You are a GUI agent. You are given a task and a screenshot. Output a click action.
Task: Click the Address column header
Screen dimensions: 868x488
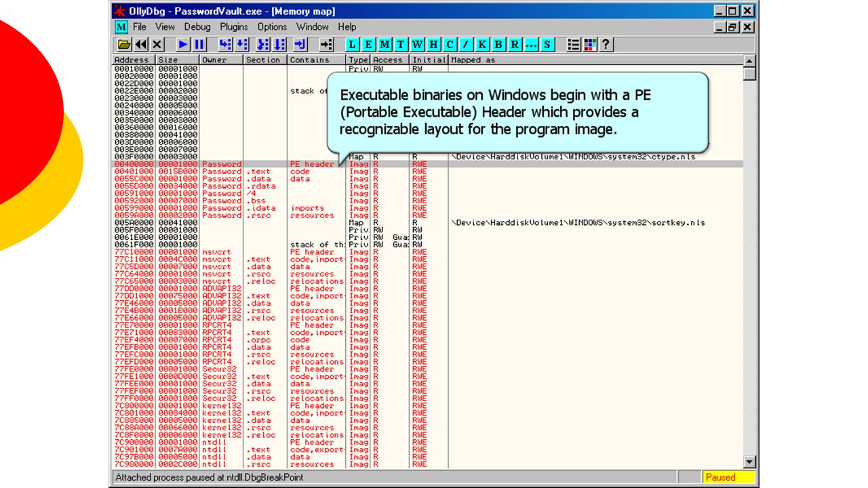(x=134, y=60)
